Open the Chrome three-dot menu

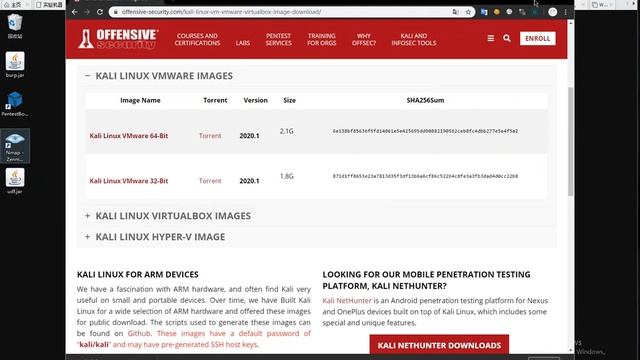pos(566,12)
